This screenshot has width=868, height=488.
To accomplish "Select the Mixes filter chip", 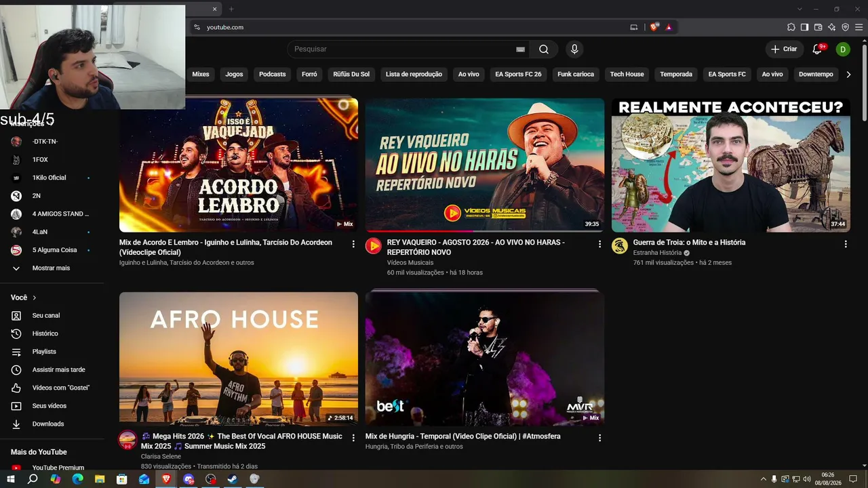I will pos(201,74).
